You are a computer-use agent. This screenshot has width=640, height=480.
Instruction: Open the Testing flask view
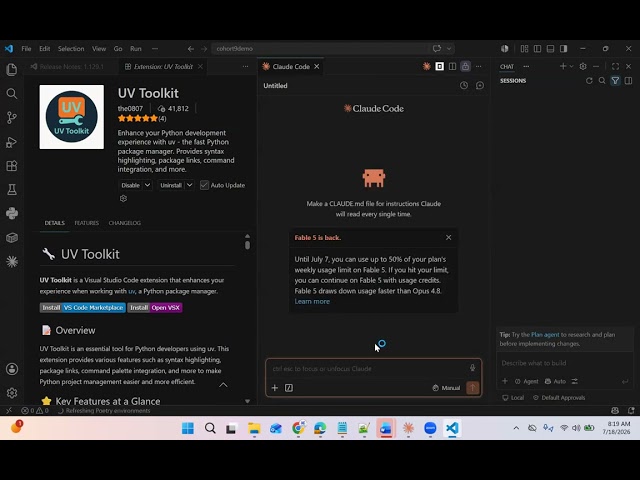(12, 189)
